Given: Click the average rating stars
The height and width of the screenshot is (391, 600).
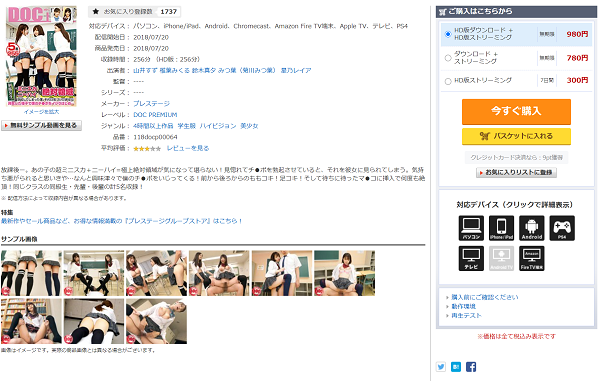Looking at the screenshot, I should (147, 148).
